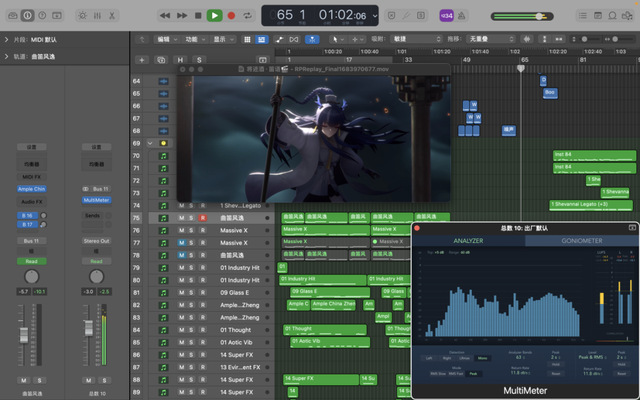Select the 01 Aotic Vib track name
The height and width of the screenshot is (400, 640).
(x=236, y=342)
